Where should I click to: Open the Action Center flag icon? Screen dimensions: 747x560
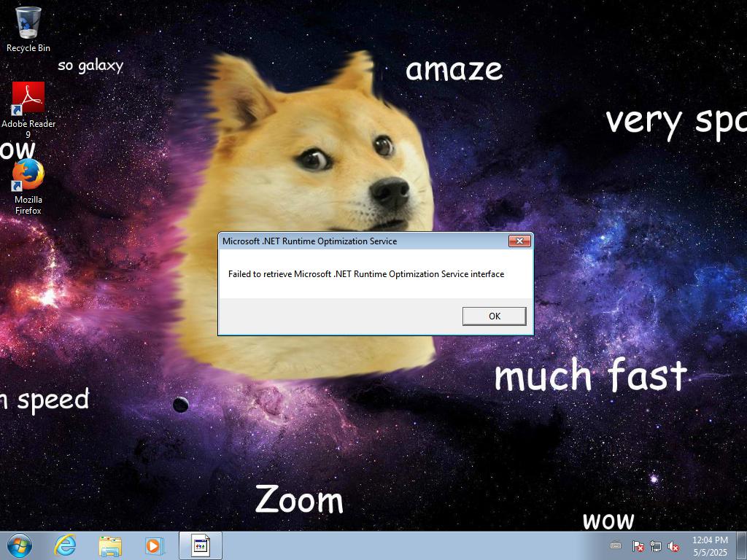click(638, 546)
